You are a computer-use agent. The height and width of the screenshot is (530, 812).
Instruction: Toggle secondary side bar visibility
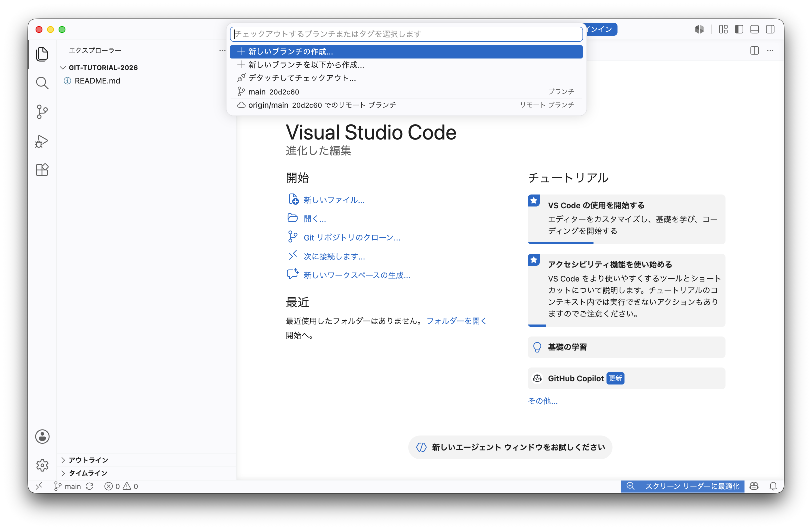pos(770,29)
